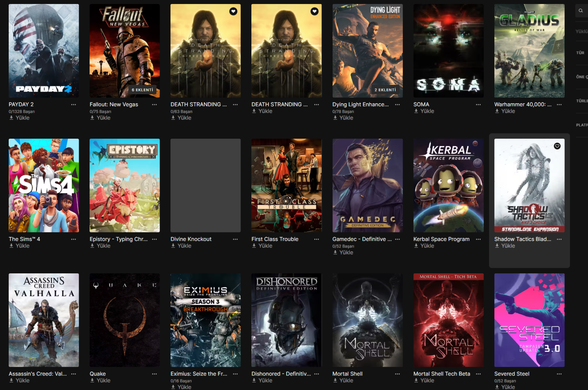Show the three-dot menu for SOMA
The width and height of the screenshot is (588, 390).
[478, 104]
